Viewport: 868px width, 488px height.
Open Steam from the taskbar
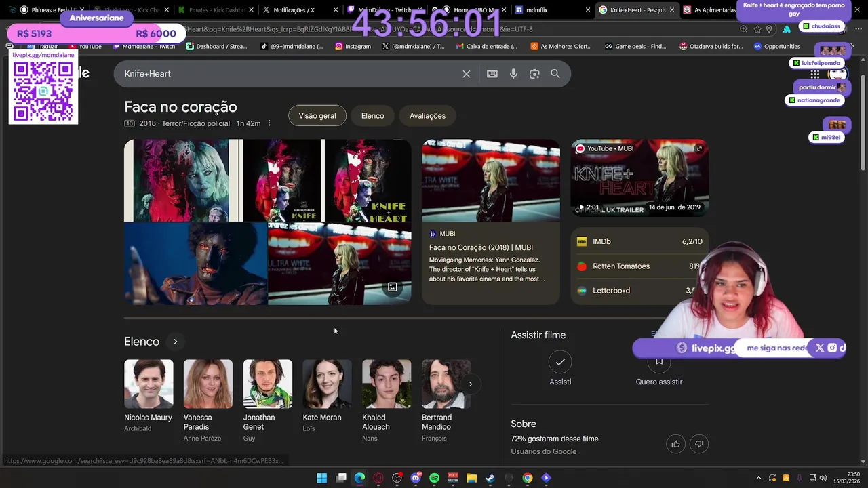(x=490, y=478)
